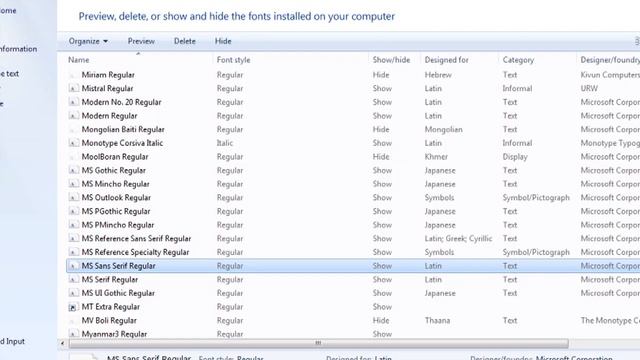The height and width of the screenshot is (360, 640).
Task: Open the Organize dropdown menu
Action: pos(88,41)
